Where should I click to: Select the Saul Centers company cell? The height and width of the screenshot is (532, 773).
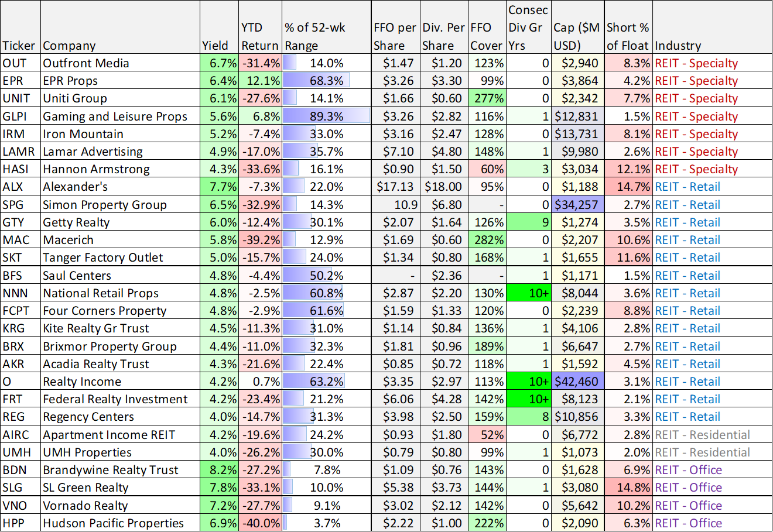(120, 276)
